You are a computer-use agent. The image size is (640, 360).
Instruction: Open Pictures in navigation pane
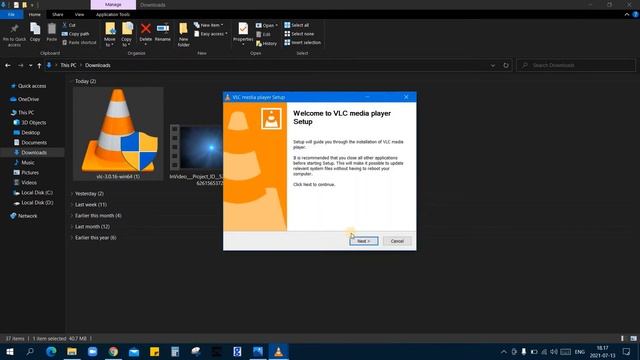click(30, 173)
